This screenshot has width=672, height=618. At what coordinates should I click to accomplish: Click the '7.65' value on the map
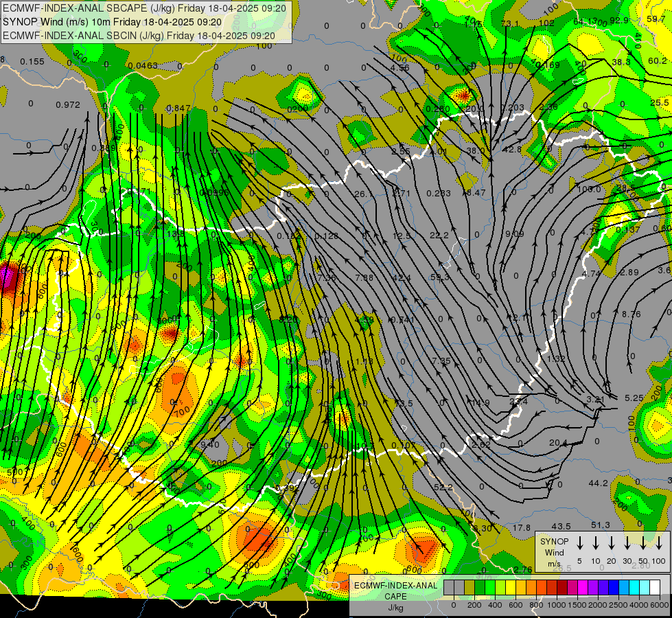[441, 360]
